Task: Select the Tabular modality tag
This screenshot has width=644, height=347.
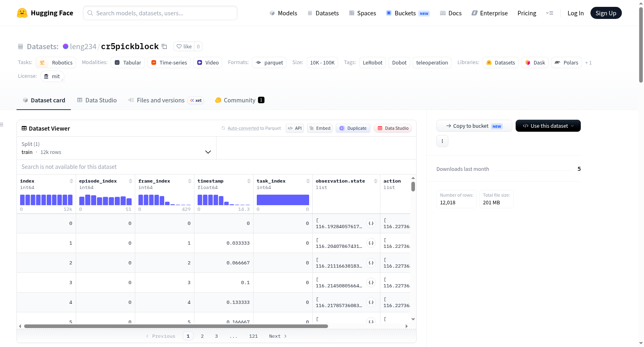Action: pyautogui.click(x=128, y=62)
